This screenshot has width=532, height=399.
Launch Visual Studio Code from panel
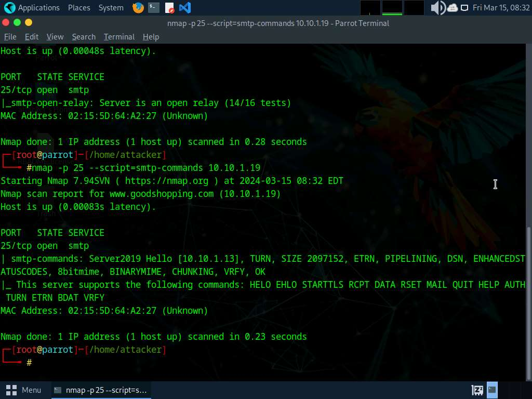coord(184,8)
